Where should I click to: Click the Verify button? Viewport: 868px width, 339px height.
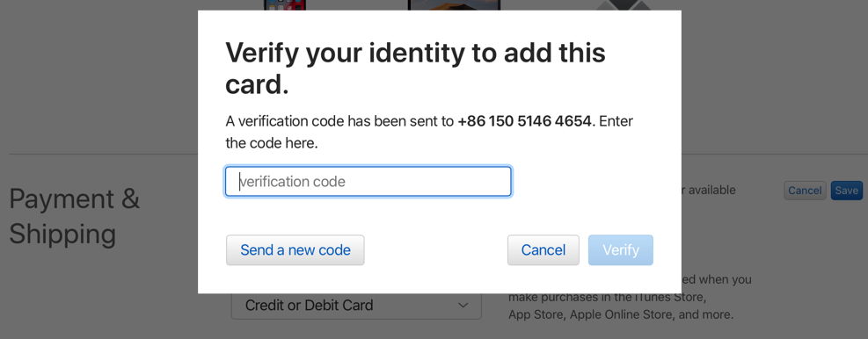(621, 250)
